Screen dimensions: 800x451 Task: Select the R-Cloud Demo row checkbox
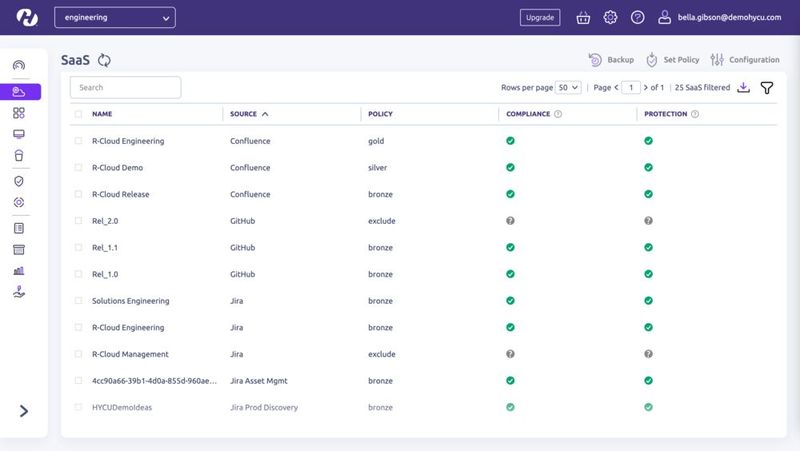[x=79, y=168]
